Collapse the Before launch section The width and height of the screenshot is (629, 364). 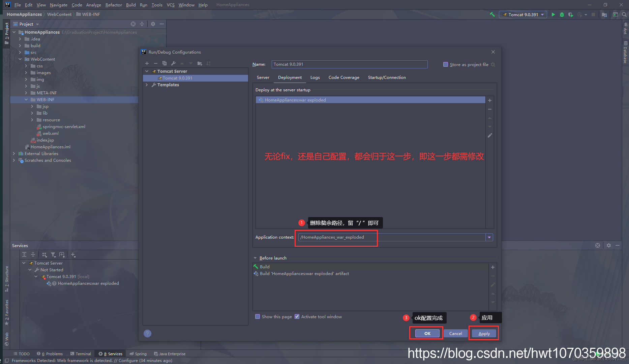(255, 258)
